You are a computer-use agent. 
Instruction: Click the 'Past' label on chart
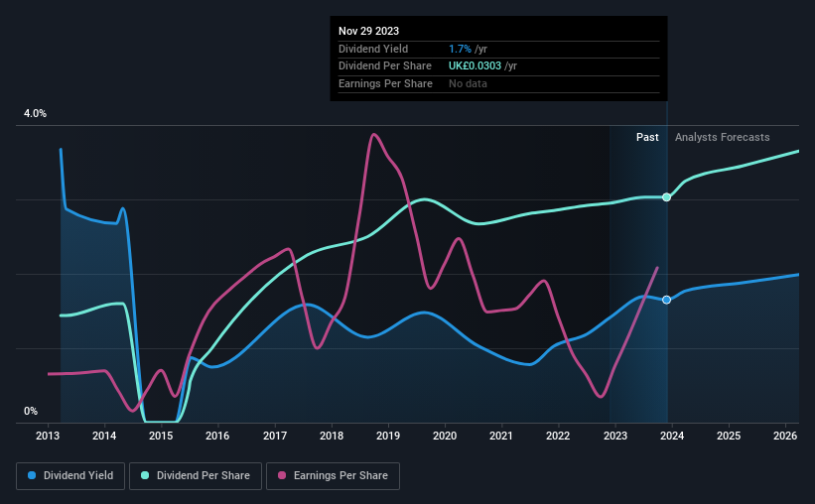point(647,137)
